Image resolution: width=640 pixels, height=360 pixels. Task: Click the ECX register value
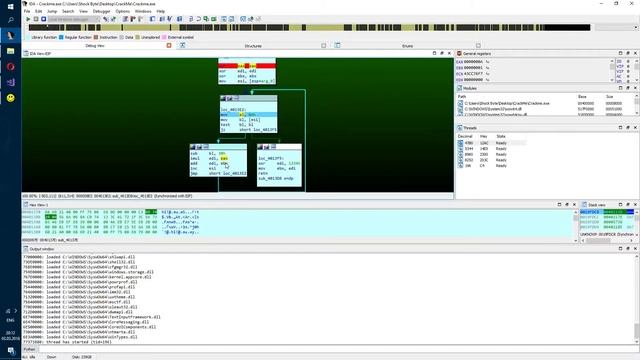pyautogui.click(x=473, y=74)
